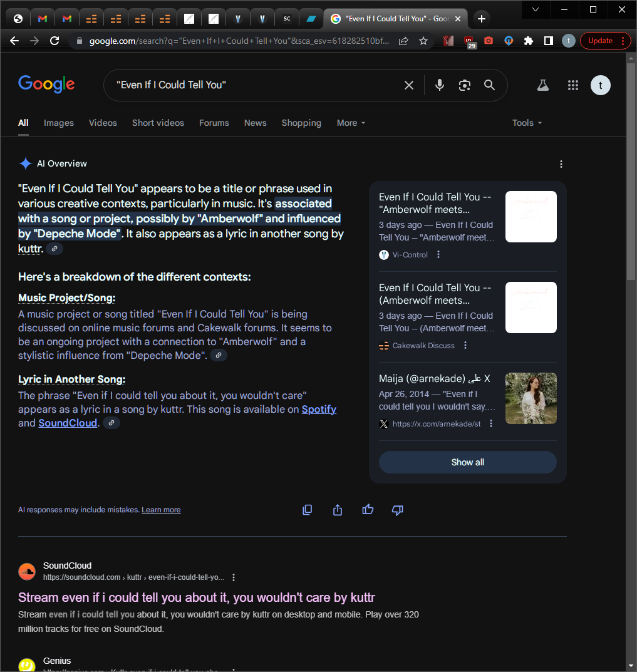The height and width of the screenshot is (672, 637).
Task: Share the AI Overview response
Action: coord(338,510)
